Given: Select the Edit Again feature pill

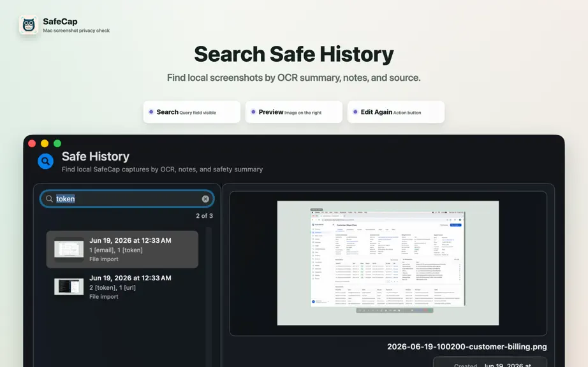Looking at the screenshot, I should click(395, 112).
